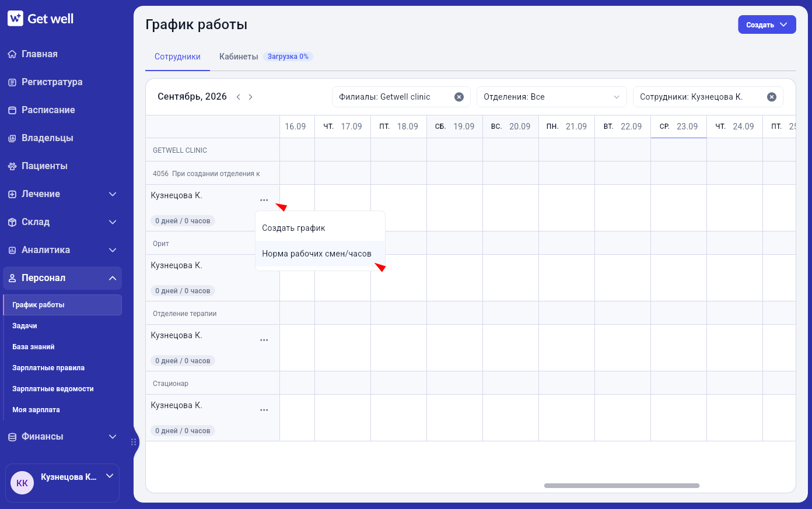Open the База знаний submenu link
This screenshot has width=812, height=509.
[33, 347]
